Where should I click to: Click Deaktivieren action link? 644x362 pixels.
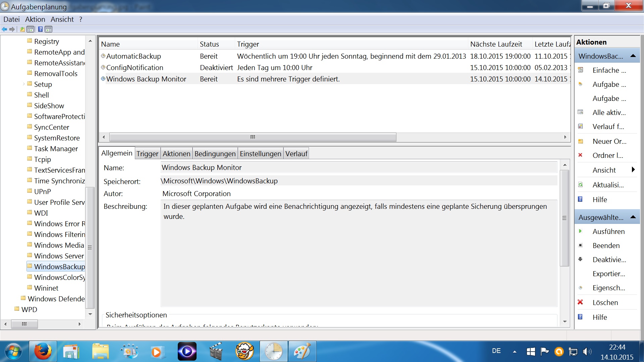[609, 260]
